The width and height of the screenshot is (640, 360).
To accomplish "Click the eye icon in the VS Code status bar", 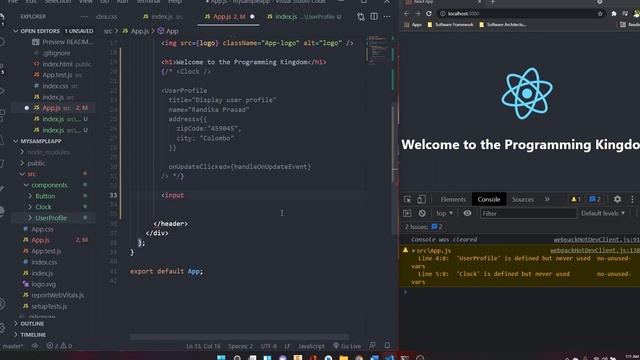I will (x=35, y=346).
